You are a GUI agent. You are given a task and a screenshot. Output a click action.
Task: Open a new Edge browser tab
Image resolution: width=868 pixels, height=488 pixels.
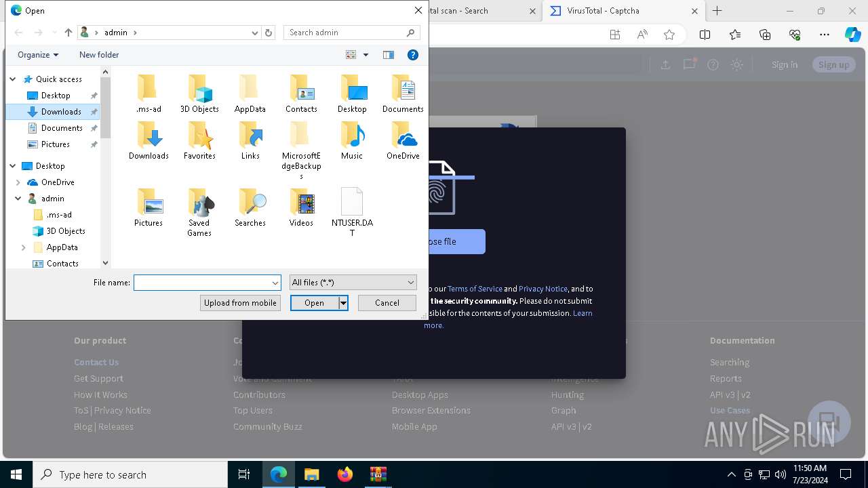point(717,11)
